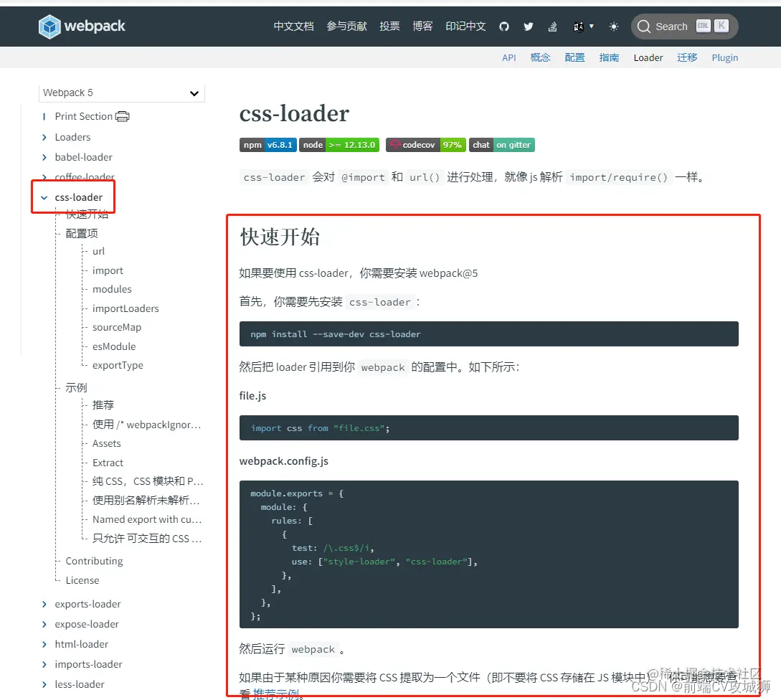This screenshot has height=700, width=781.
Task: Click the Print Section link
Action: click(84, 117)
